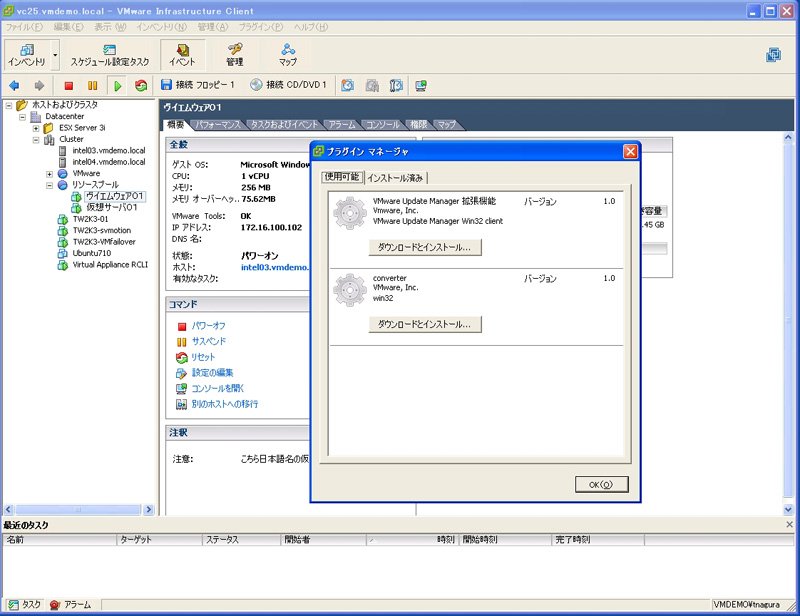Image resolution: width=800 pixels, height=616 pixels.
Task: Click the Connect Floppy 1 icon
Action: [x=166, y=85]
